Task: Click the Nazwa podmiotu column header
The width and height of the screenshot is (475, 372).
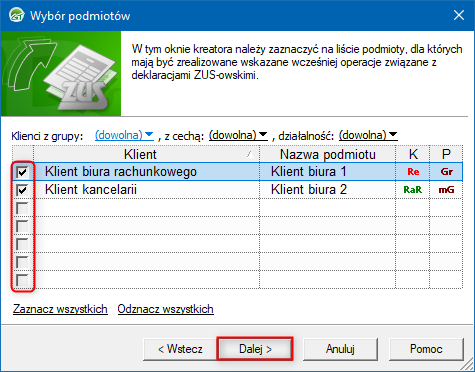Action: coord(328,154)
